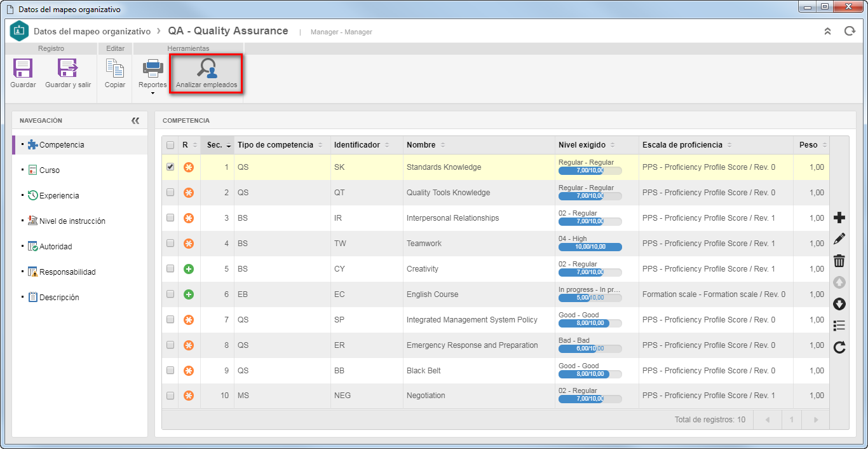
Task: Sort by Tipo de competencia column
Action: [x=282, y=145]
